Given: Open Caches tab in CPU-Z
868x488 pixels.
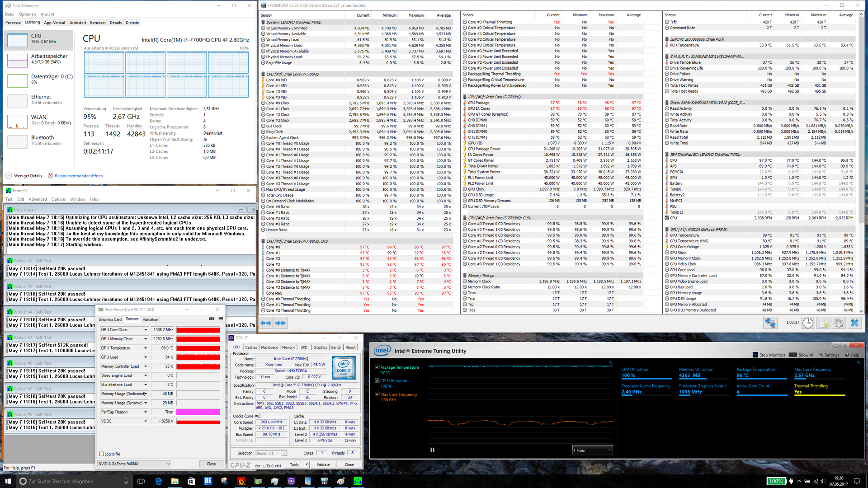Looking at the screenshot, I should click(x=251, y=347).
